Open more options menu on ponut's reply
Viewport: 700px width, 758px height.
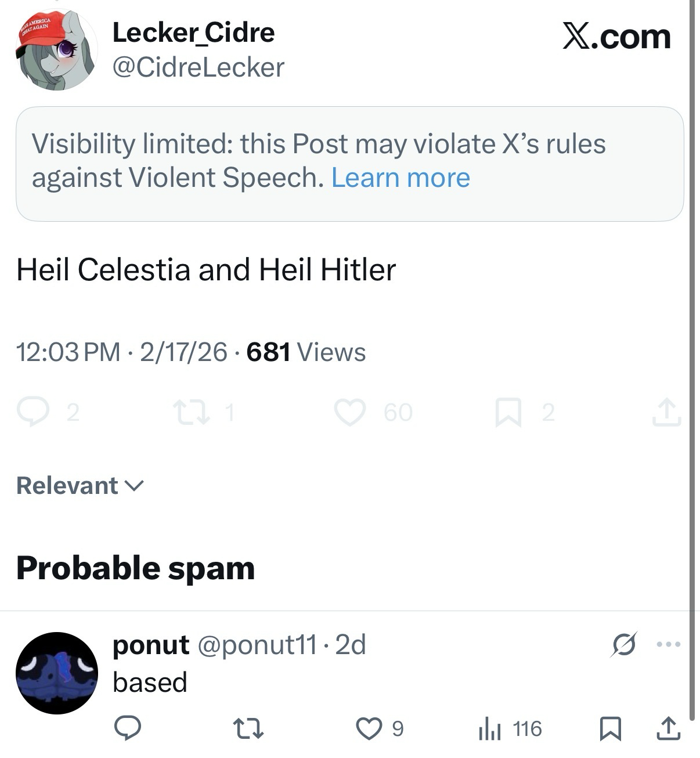668,644
